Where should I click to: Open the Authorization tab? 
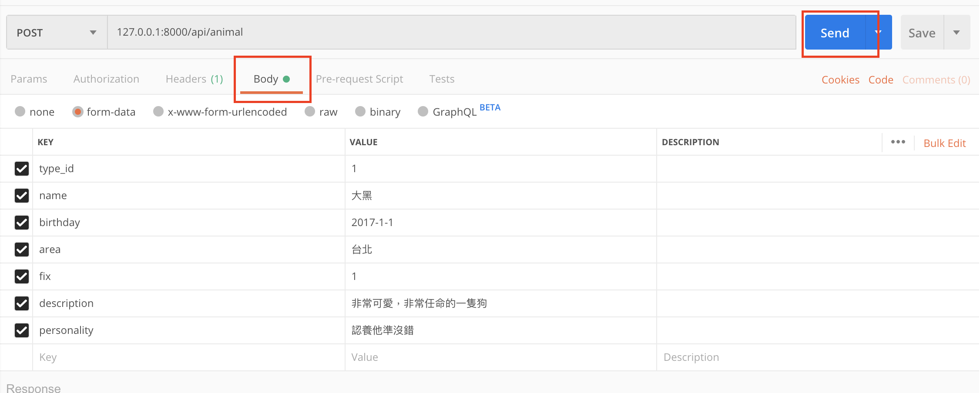click(106, 79)
